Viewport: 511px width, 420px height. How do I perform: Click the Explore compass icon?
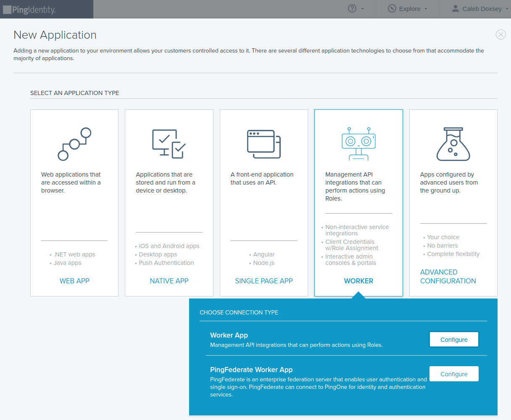(x=392, y=8)
